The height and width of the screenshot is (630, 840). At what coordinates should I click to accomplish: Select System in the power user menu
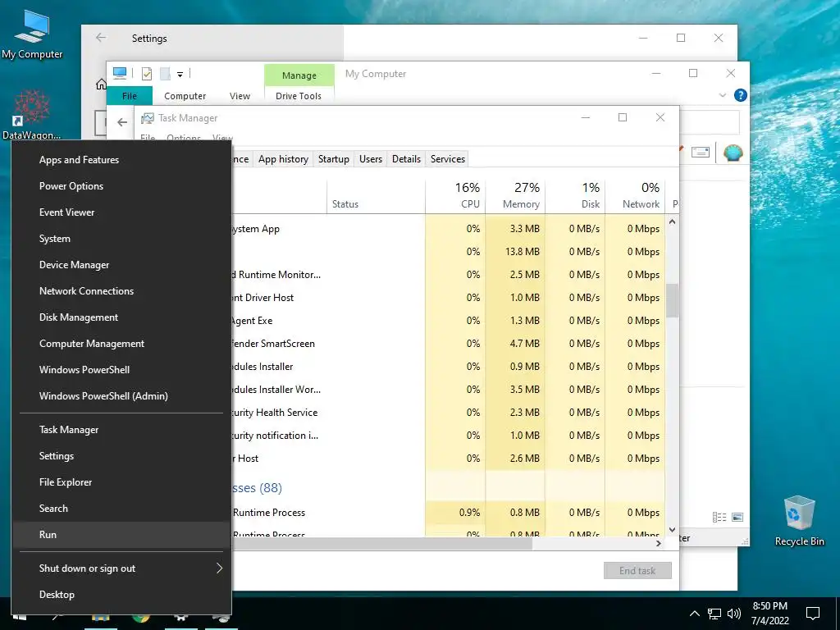[x=121, y=239]
